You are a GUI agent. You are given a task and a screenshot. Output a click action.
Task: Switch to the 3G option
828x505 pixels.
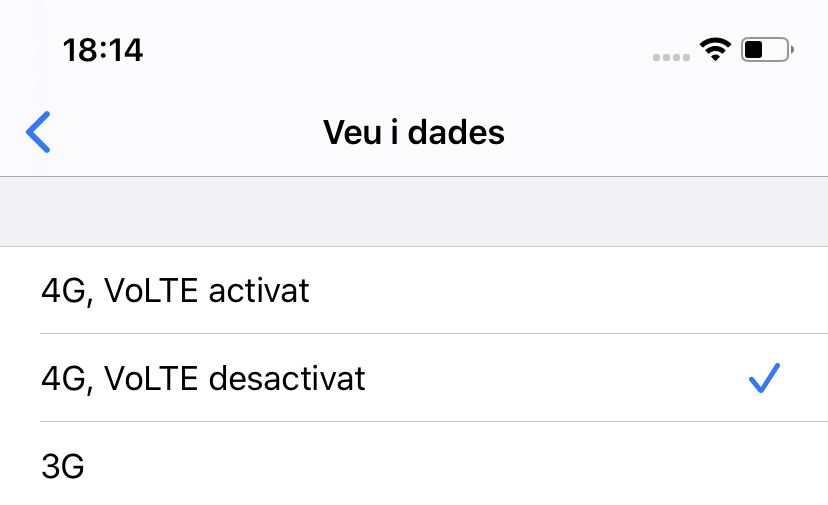[x=63, y=466]
